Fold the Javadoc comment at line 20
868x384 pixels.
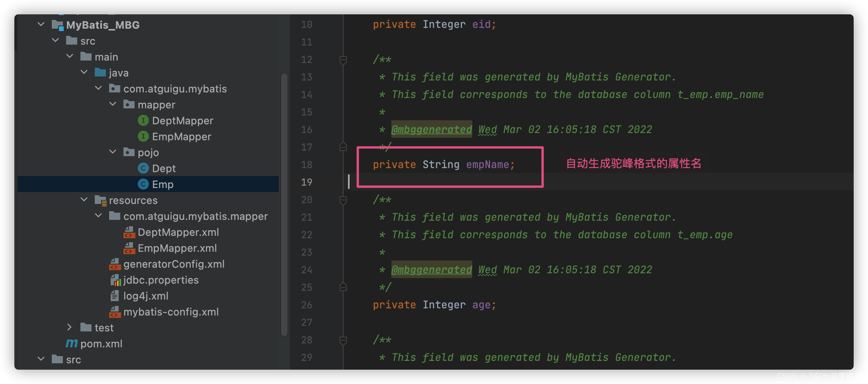343,200
